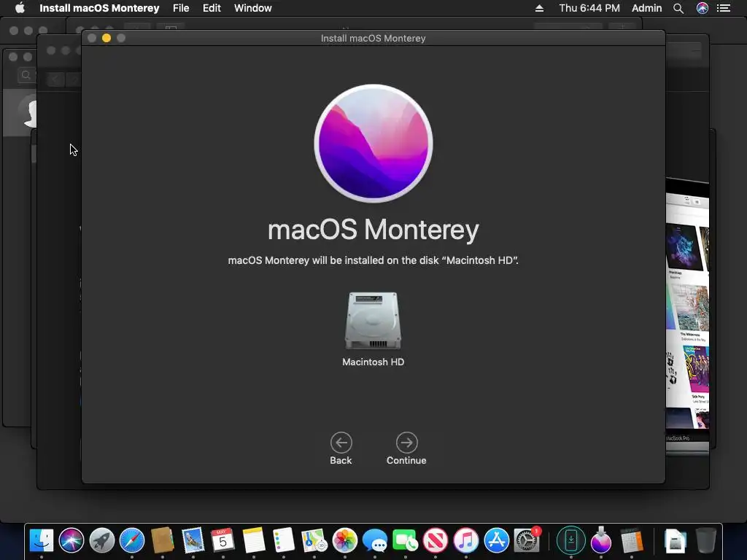
Task: Go Back in the installer
Action: pyautogui.click(x=341, y=443)
